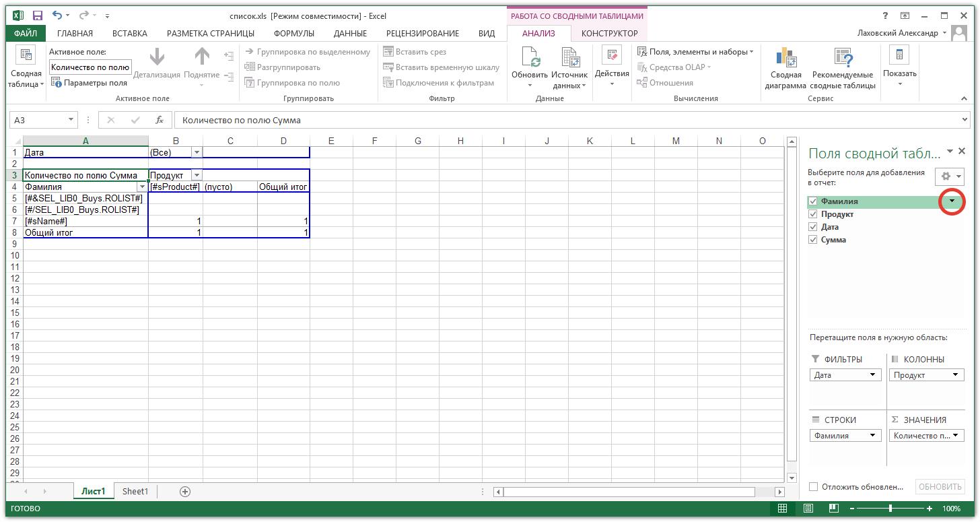The height and width of the screenshot is (522, 980).
Task: Click Средства OLAP button
Action: tap(674, 67)
